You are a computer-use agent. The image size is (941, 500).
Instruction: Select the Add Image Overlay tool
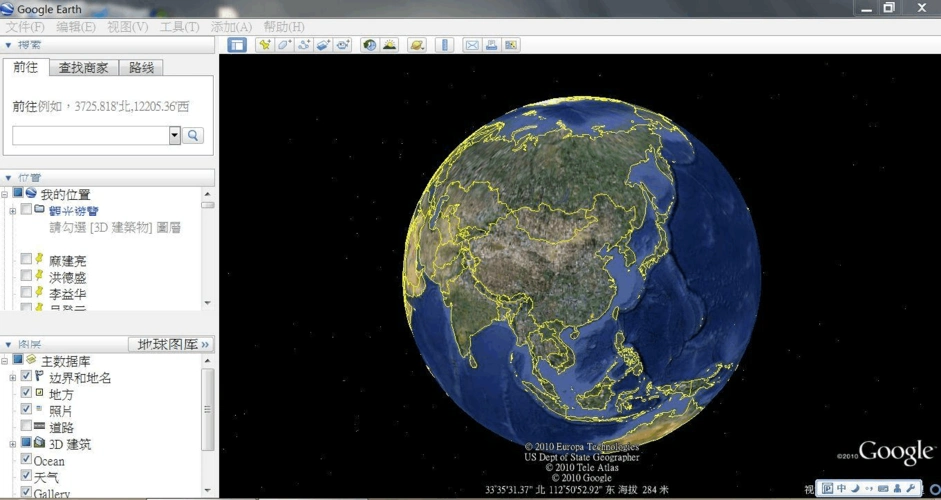click(x=323, y=44)
